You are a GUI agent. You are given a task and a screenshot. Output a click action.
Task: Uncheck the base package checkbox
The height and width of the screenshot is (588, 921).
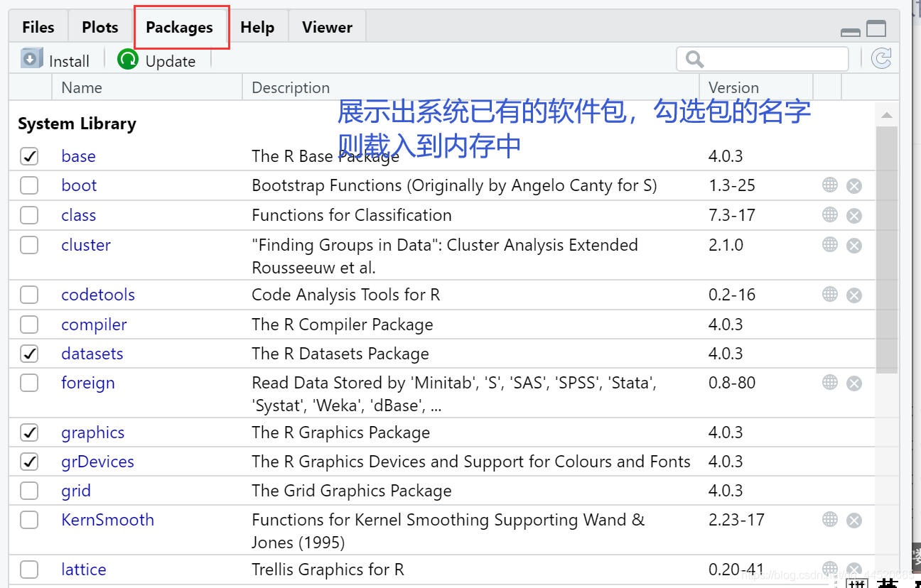[x=29, y=156]
